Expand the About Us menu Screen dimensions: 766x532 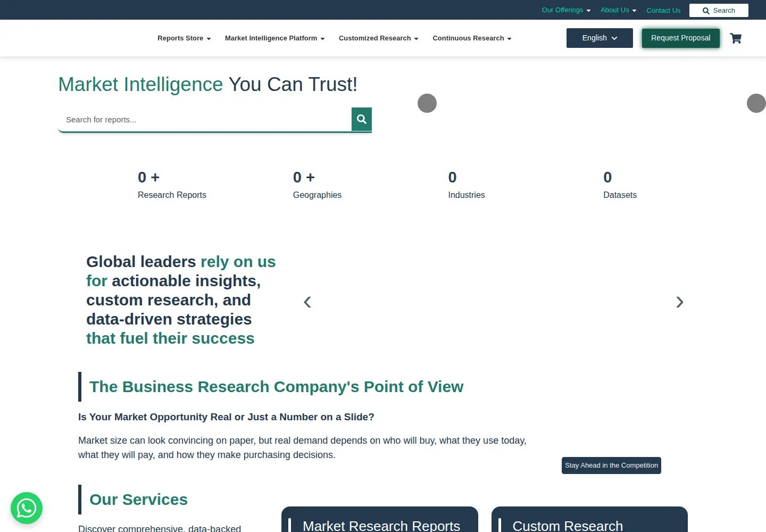(618, 10)
